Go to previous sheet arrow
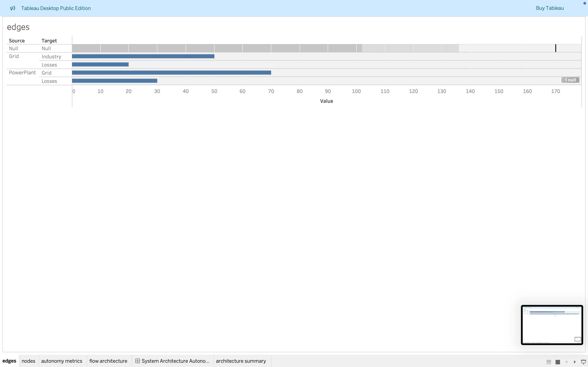Image resolution: width=588 pixels, height=367 pixels. pos(566,362)
